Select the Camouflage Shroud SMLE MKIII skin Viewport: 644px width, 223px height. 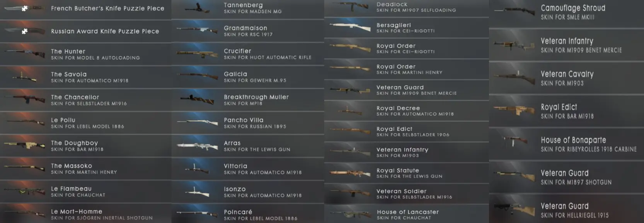click(566, 13)
